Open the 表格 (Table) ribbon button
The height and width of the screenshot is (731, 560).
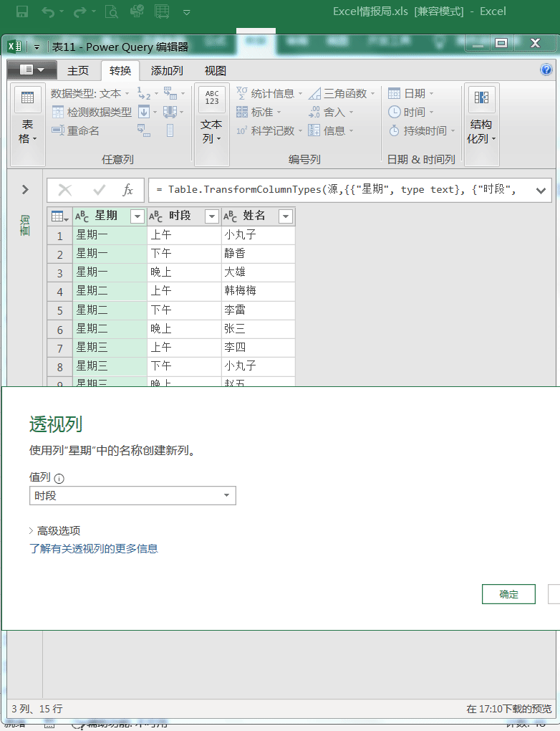pos(28,118)
